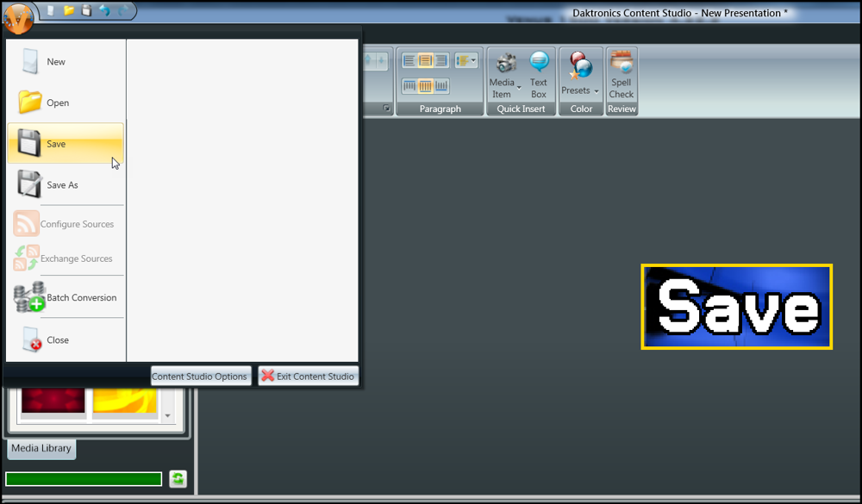Choose Save As from the application menu
The image size is (862, 504).
click(x=61, y=184)
